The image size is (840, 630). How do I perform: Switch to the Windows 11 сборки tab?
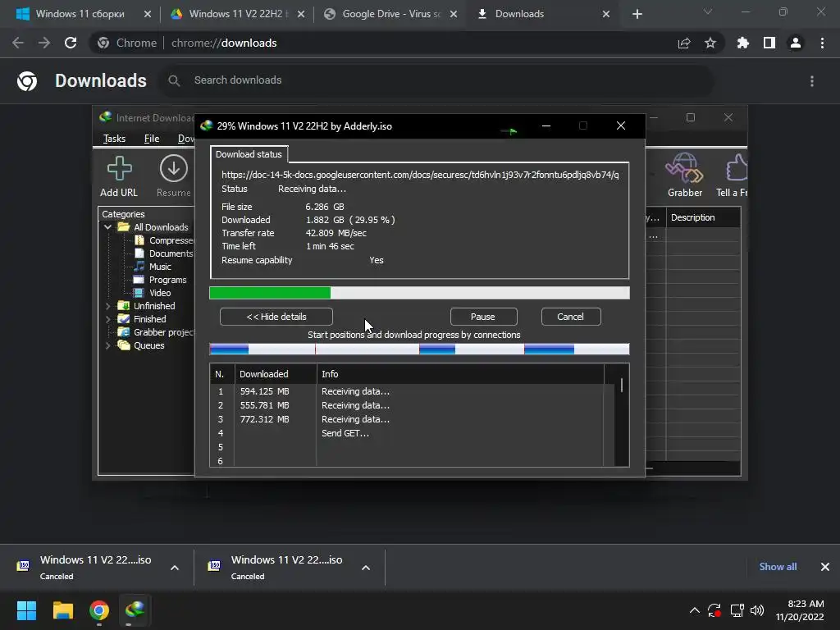point(80,14)
